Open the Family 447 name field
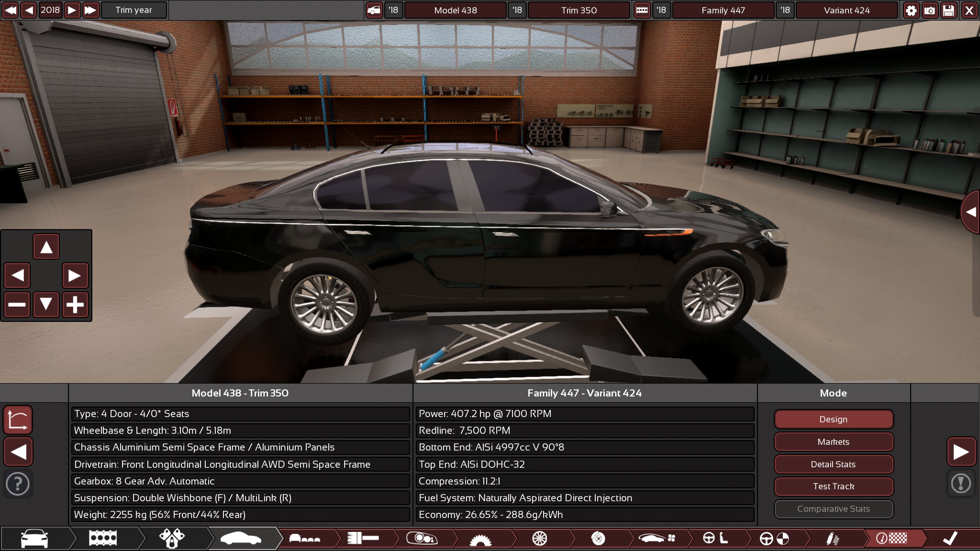 point(723,10)
